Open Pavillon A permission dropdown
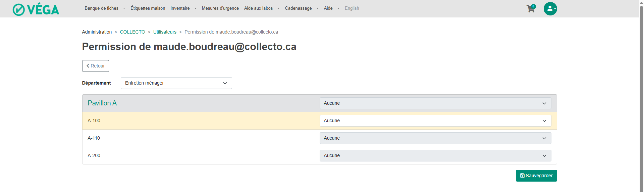Image resolution: width=644 pixels, height=192 pixels. (435, 103)
